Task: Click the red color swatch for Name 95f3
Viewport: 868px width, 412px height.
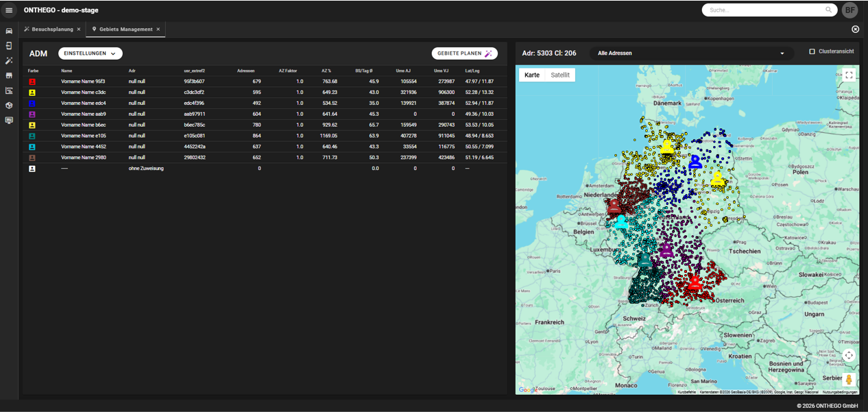Action: [x=32, y=82]
